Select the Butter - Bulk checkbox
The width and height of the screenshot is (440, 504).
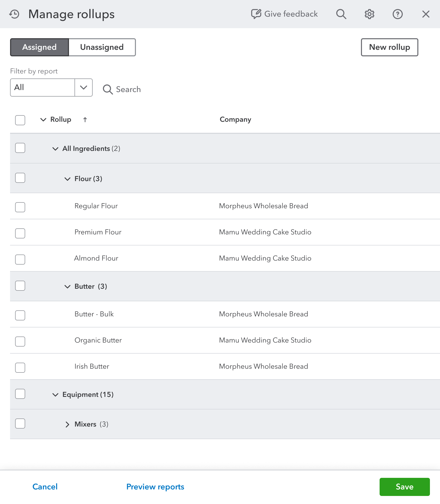[x=20, y=315]
